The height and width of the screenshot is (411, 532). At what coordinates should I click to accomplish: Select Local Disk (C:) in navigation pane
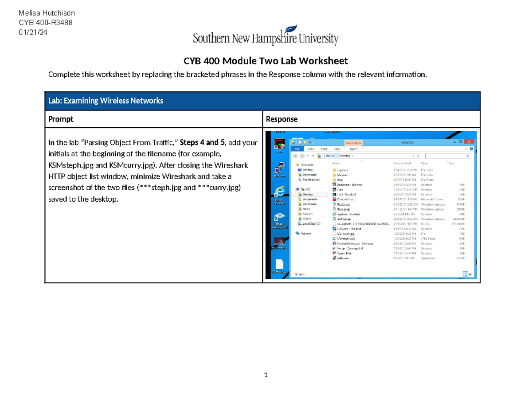(x=311, y=223)
